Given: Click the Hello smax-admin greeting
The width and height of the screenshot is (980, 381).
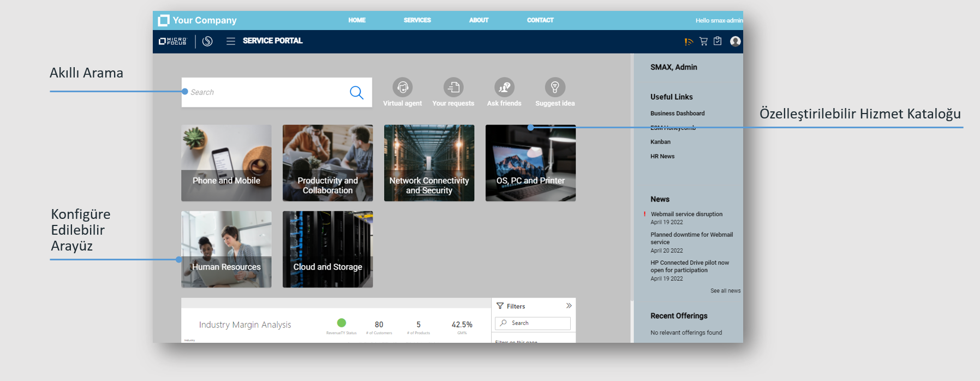Looking at the screenshot, I should pyautogui.click(x=719, y=21).
